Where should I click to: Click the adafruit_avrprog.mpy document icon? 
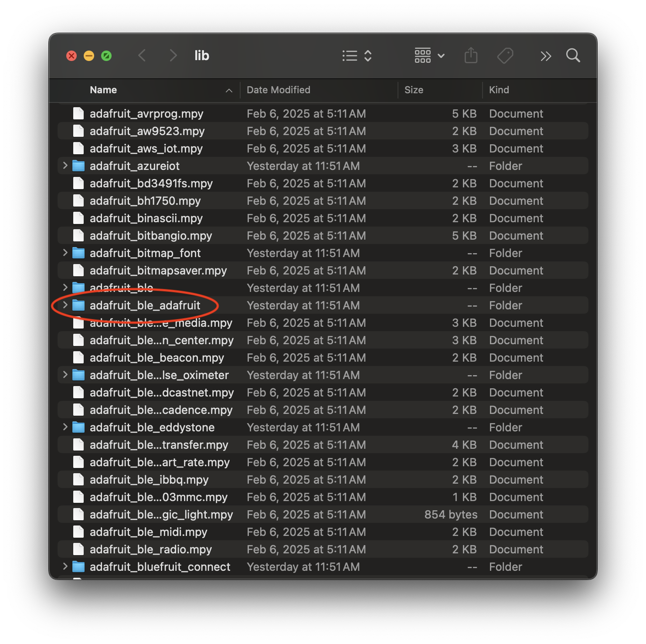pos(78,114)
